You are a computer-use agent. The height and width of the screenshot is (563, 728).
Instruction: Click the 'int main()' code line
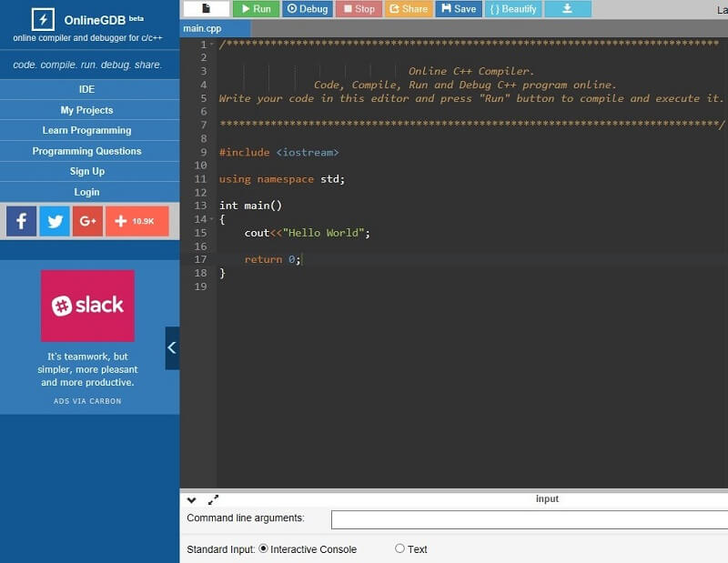coord(250,206)
